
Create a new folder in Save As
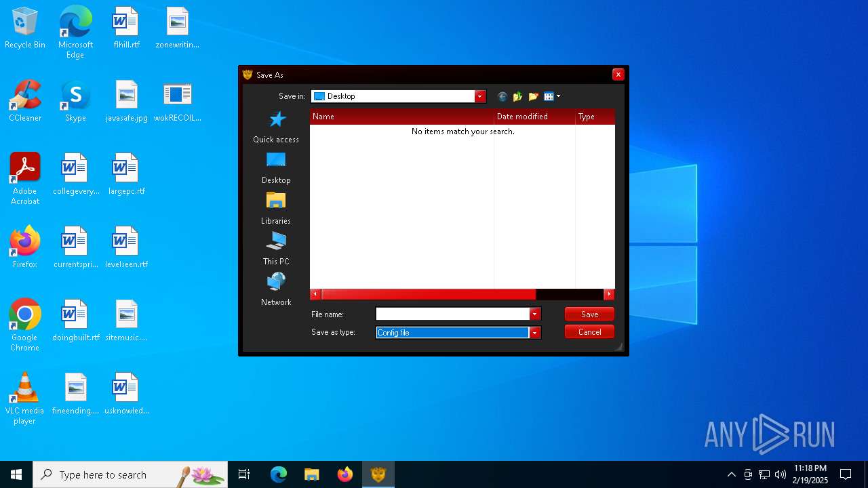coord(534,96)
